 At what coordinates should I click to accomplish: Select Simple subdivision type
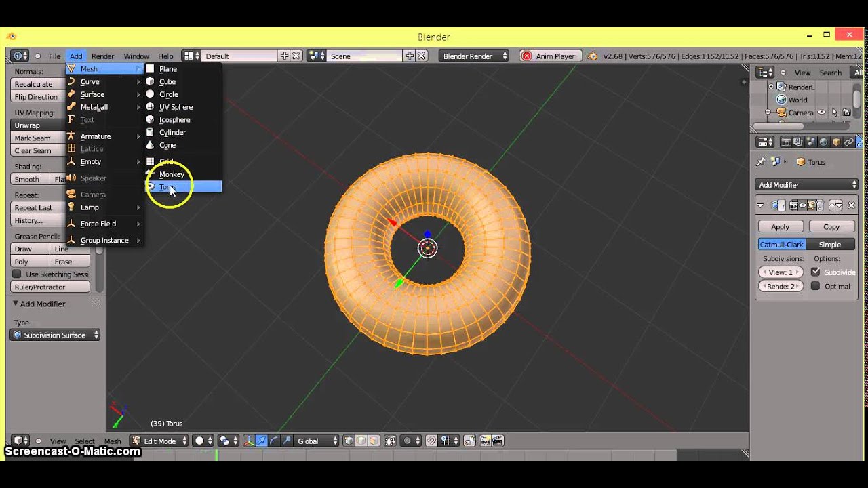point(830,244)
